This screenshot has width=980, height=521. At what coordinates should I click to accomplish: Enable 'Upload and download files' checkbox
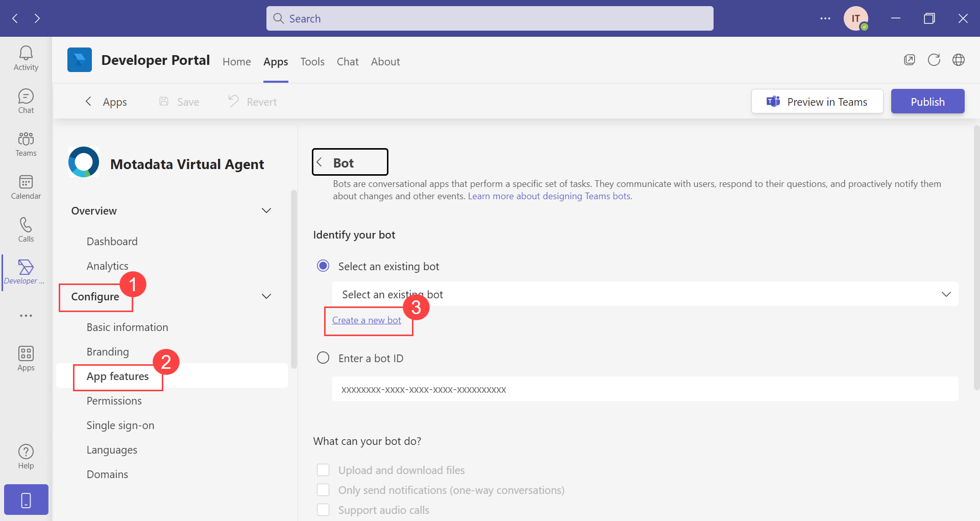coord(323,469)
